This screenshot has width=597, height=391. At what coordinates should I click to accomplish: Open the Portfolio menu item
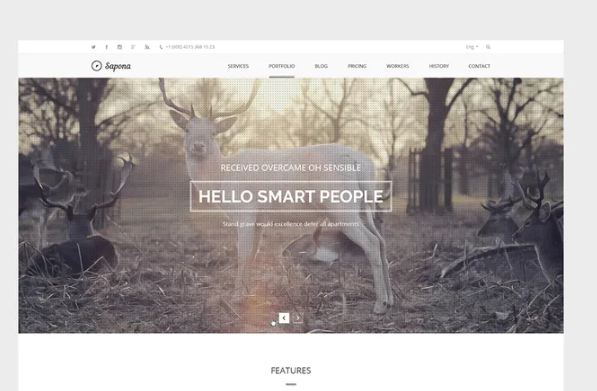[x=282, y=66]
